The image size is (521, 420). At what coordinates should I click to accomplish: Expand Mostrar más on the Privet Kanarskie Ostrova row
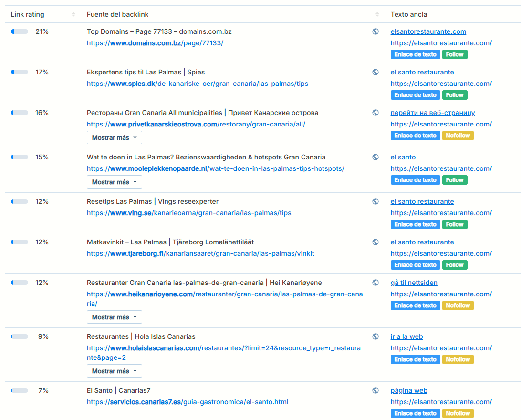pos(114,137)
